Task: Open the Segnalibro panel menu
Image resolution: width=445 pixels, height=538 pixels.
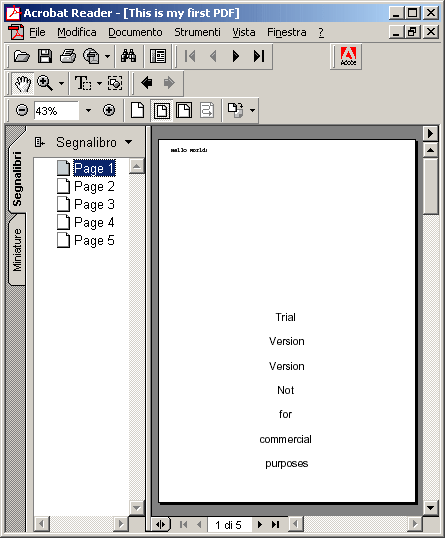Action: pos(93,142)
